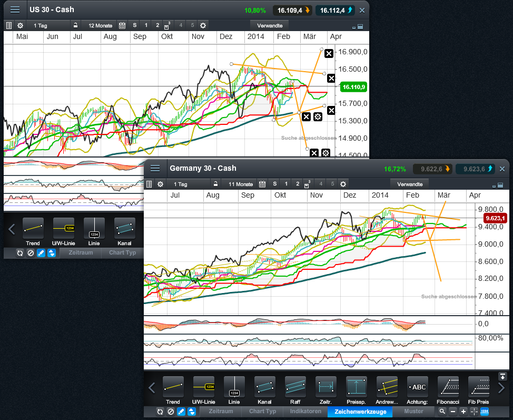513x420 pixels.
Task: Select the Kanal tool in US 30 window
Action: point(125,232)
